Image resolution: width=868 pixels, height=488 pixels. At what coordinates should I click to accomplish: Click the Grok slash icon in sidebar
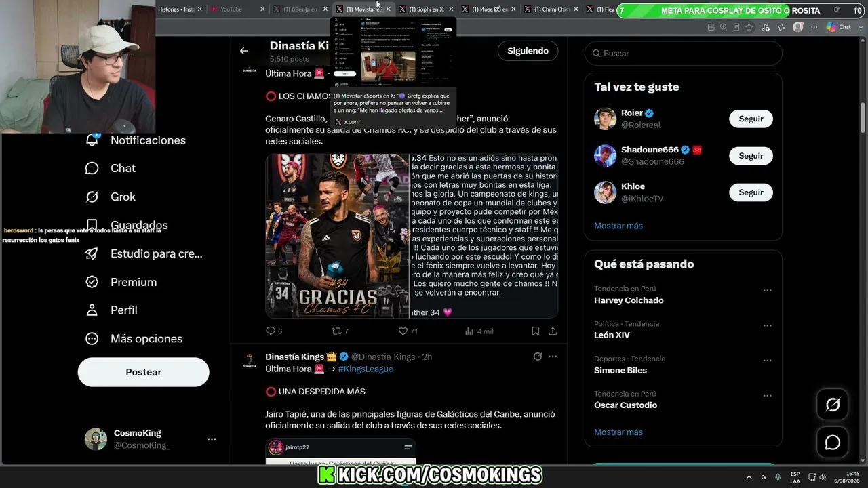(92, 197)
